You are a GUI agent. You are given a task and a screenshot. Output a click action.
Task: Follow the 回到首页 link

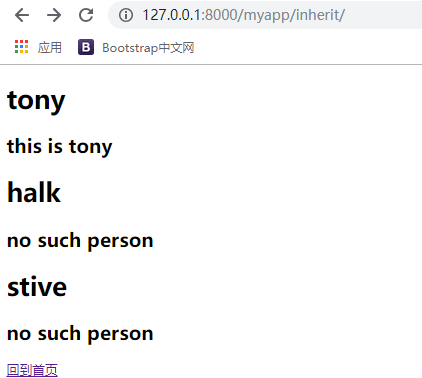pos(32,370)
